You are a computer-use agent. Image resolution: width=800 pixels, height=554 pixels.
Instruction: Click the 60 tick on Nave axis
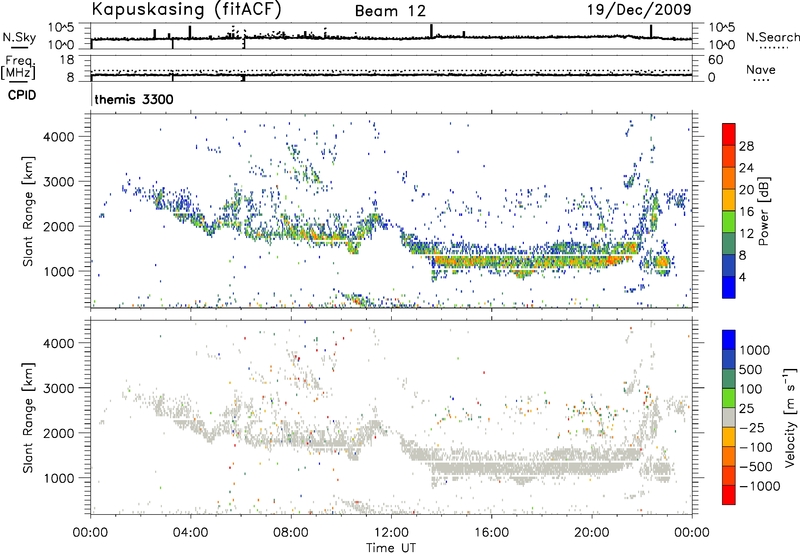(x=715, y=60)
